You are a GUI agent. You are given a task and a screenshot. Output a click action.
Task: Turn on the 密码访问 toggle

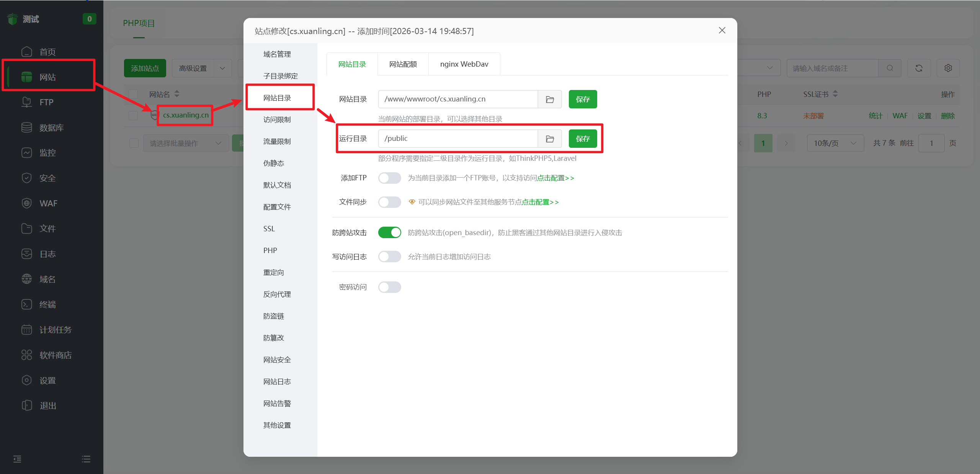[x=389, y=287]
